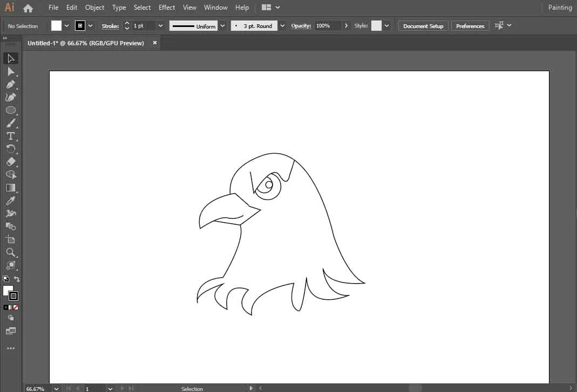
Task: Open stroke weight dropdown
Action: click(160, 26)
